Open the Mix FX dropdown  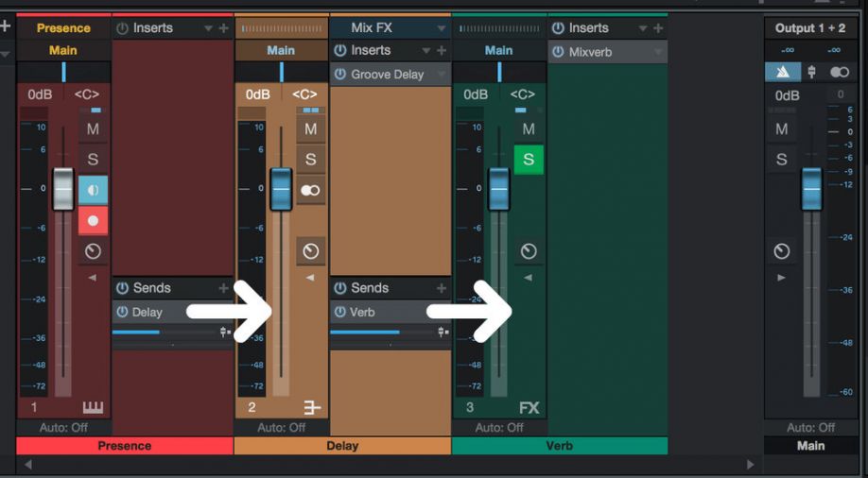click(x=441, y=28)
